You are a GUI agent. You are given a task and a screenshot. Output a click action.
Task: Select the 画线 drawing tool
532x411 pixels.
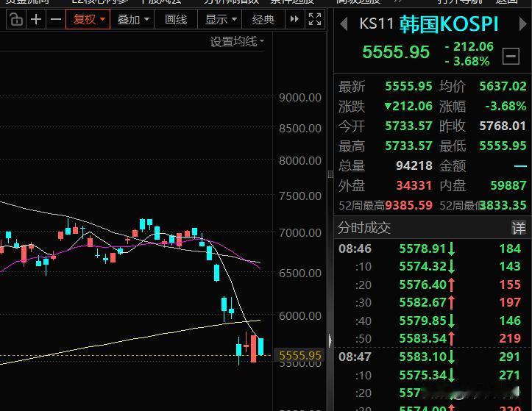[x=176, y=19]
